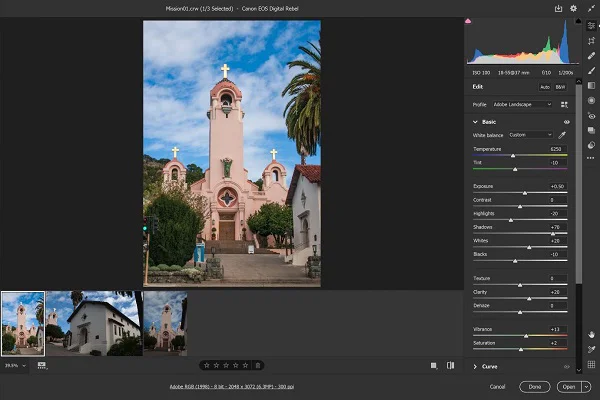
Task: Select the Spot Removal healing tool
Action: pyautogui.click(x=592, y=55)
